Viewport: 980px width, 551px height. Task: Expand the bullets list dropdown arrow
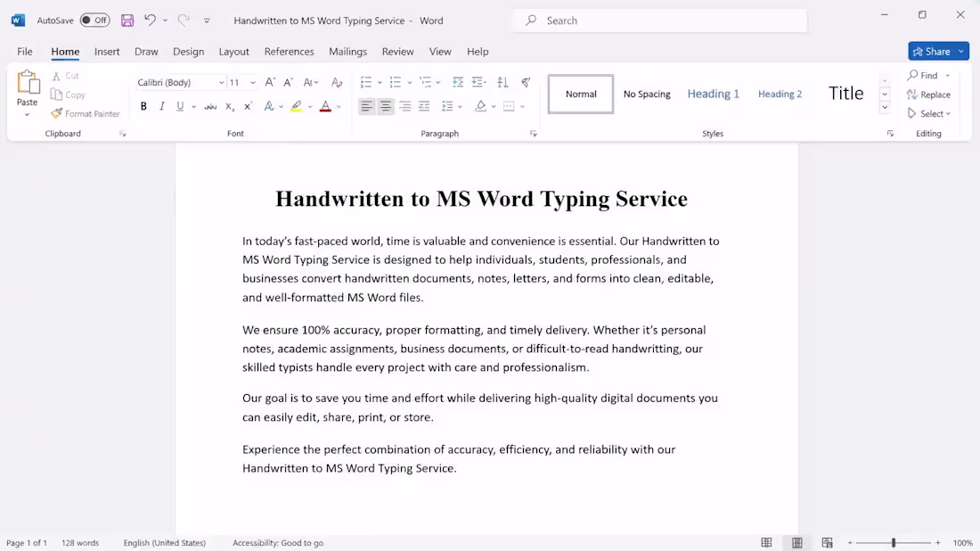click(380, 83)
